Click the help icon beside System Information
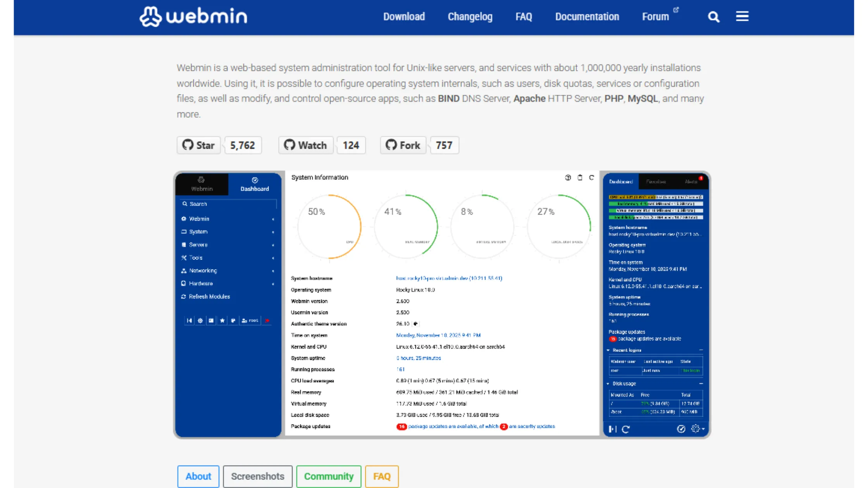 click(x=568, y=177)
